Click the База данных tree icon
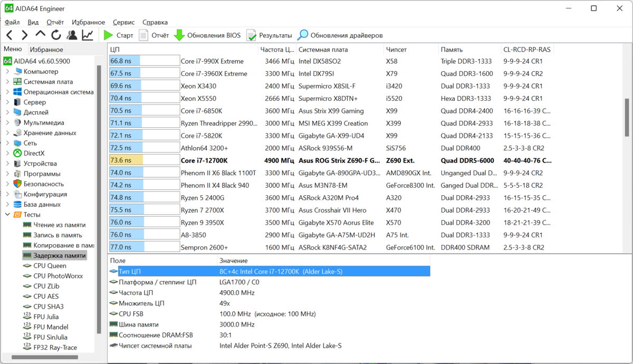This screenshot has width=633, height=364. (x=18, y=204)
